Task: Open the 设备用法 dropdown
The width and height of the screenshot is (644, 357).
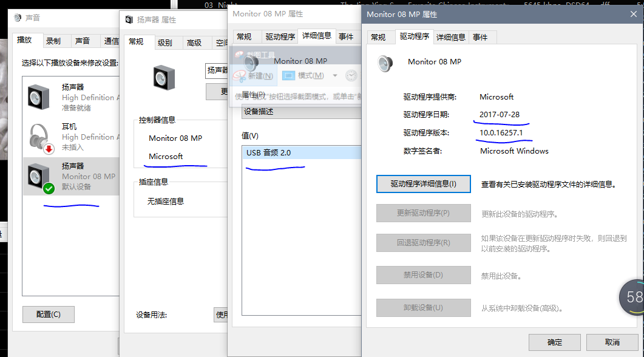Action: click(221, 314)
